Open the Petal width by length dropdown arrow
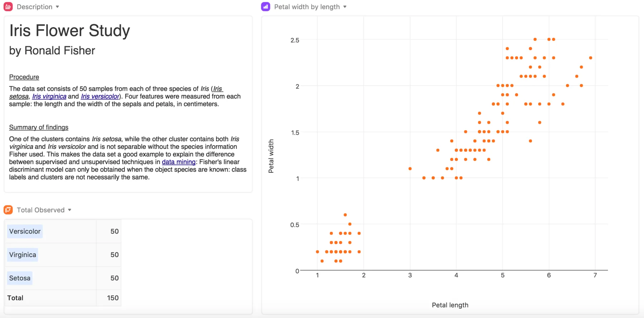Image resolution: width=644 pixels, height=318 pixels. click(x=345, y=7)
